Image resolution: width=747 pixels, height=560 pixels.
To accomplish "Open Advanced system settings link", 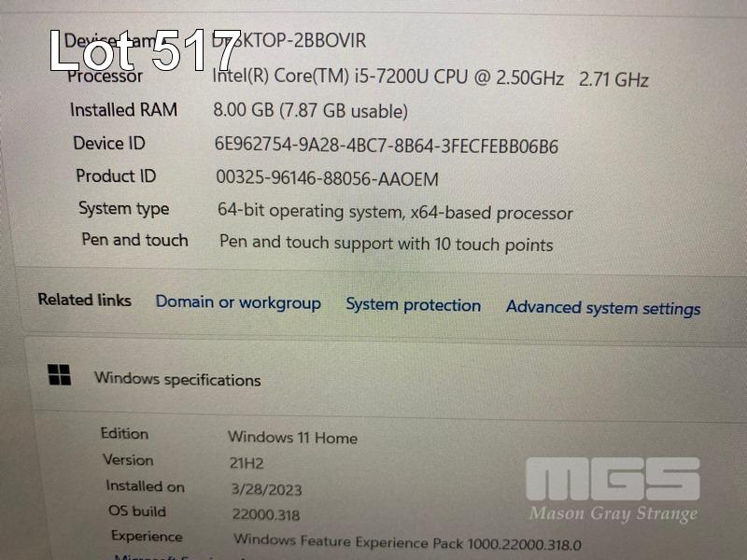I will pyautogui.click(x=603, y=308).
